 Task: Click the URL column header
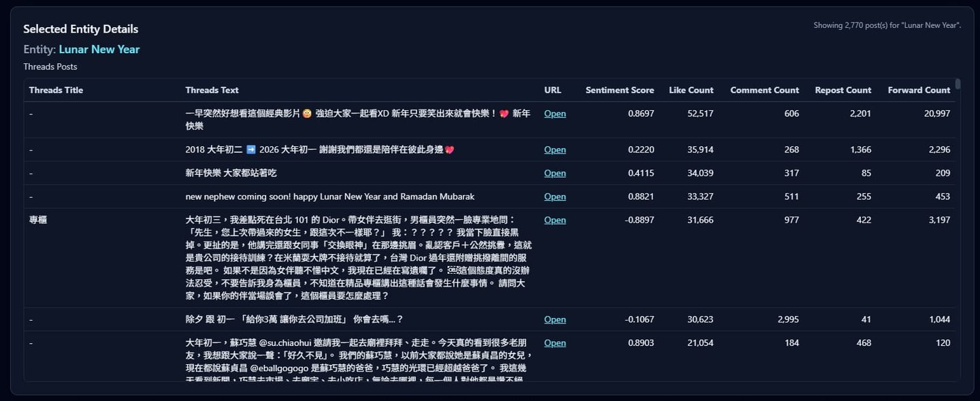tap(553, 90)
